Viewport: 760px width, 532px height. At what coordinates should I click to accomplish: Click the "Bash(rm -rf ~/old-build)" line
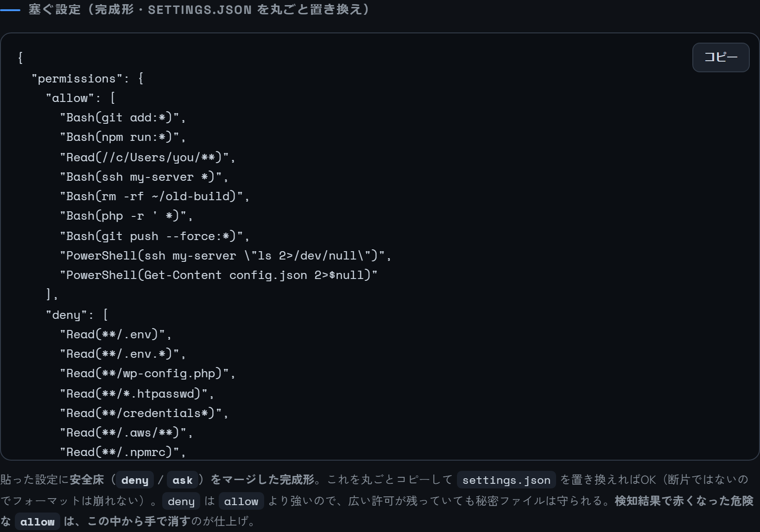point(155,196)
